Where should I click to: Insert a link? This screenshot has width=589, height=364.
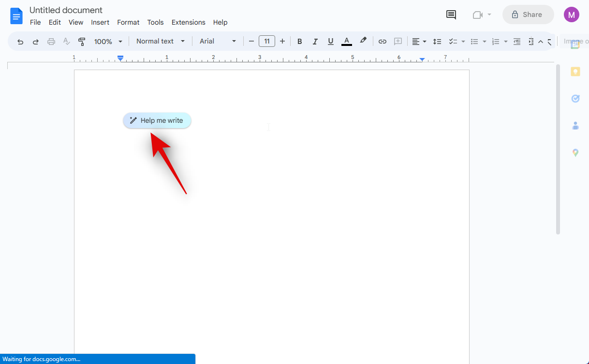383,42
